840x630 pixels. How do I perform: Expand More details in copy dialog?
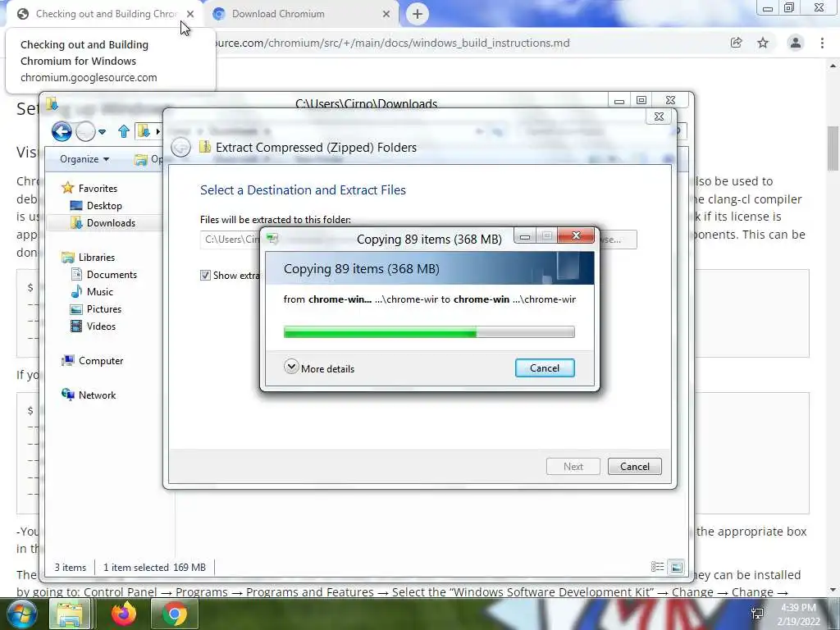click(x=319, y=368)
